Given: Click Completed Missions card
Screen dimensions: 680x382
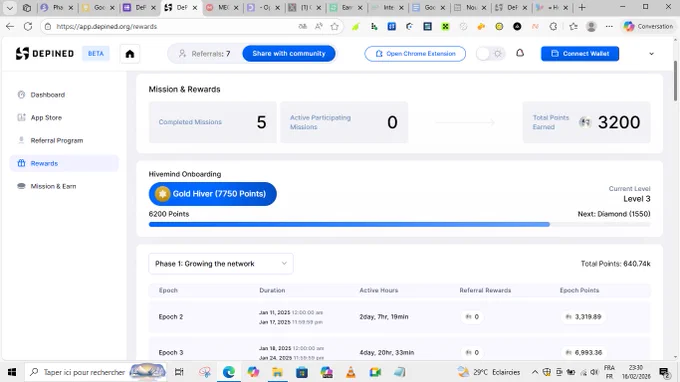Looking at the screenshot, I should pos(212,122).
